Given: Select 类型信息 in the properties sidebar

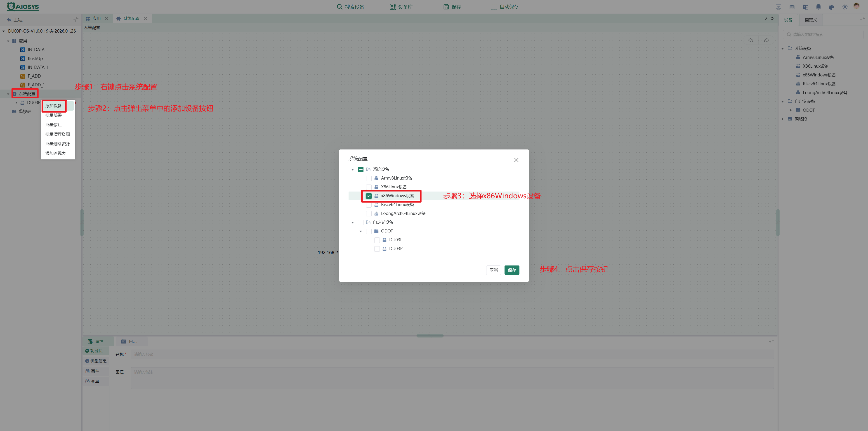Looking at the screenshot, I should click(x=96, y=361).
